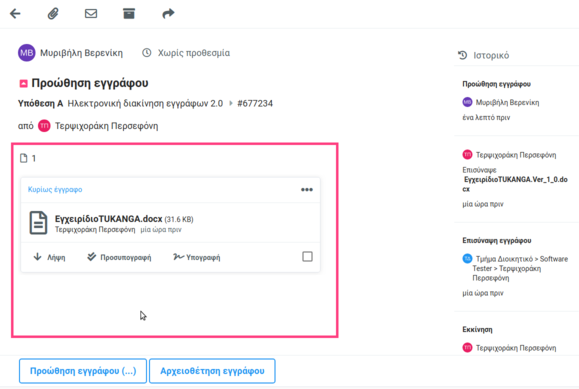This screenshot has height=389, width=579.
Task: Click the breadcrumb arrow before #677234
Action: click(x=231, y=103)
